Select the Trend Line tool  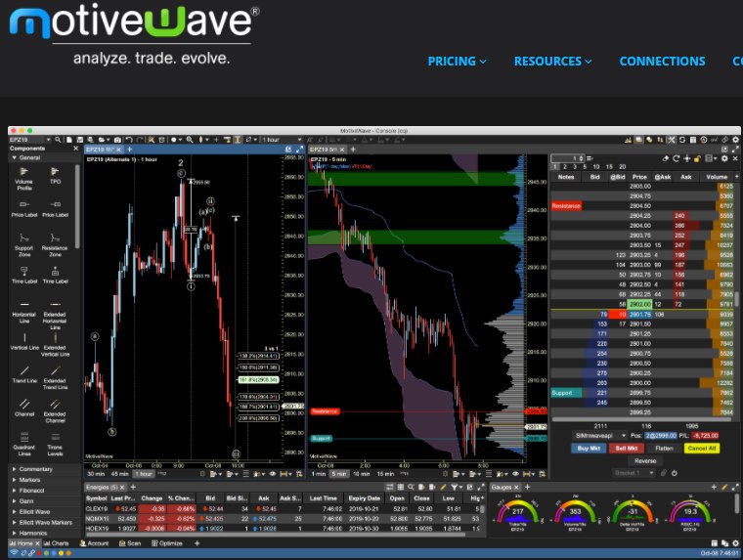tap(24, 374)
